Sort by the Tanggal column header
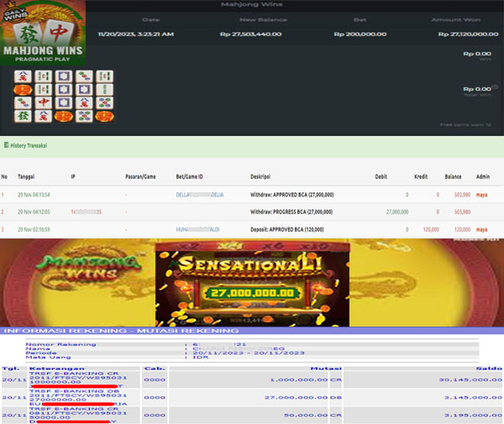 (x=26, y=176)
